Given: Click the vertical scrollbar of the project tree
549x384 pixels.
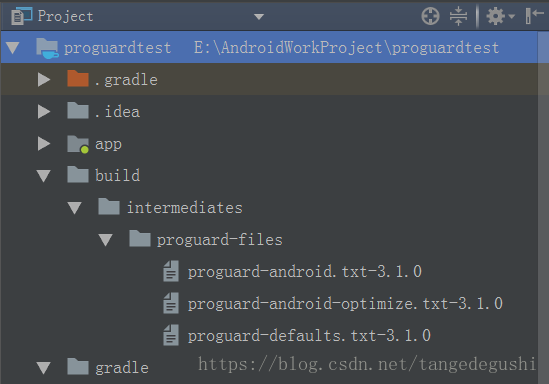Looking at the screenshot, I should coord(543,207).
